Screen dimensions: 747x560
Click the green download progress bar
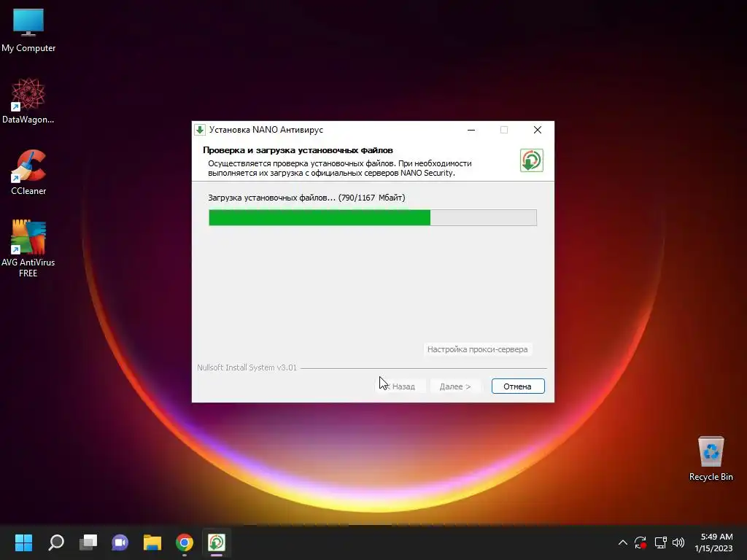coord(373,217)
